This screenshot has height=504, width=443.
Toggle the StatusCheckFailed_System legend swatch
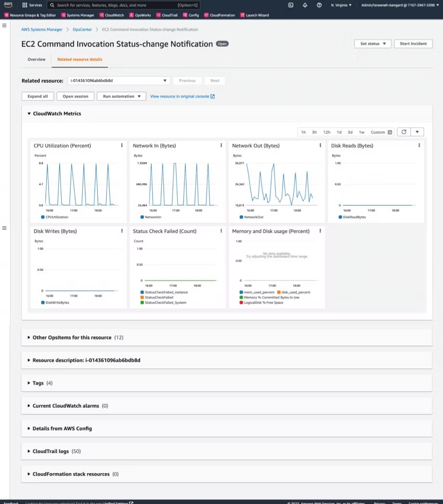click(x=142, y=303)
